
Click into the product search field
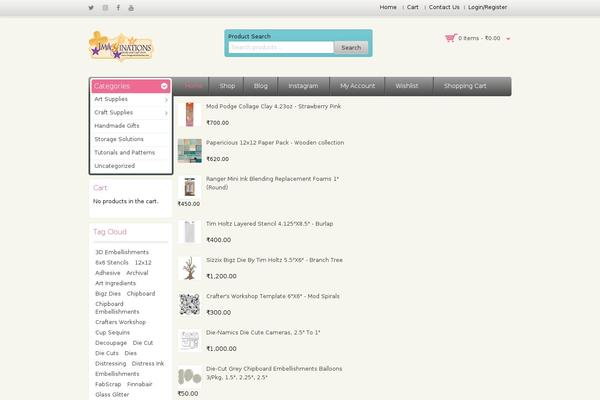coord(281,47)
